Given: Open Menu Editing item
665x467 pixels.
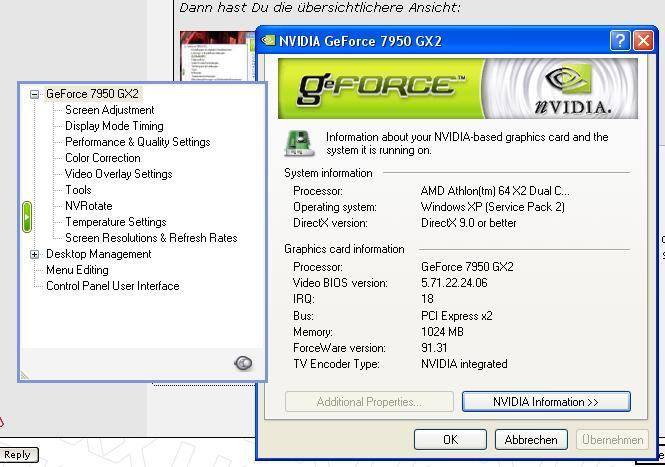Looking at the screenshot, I should pyautogui.click(x=77, y=270).
